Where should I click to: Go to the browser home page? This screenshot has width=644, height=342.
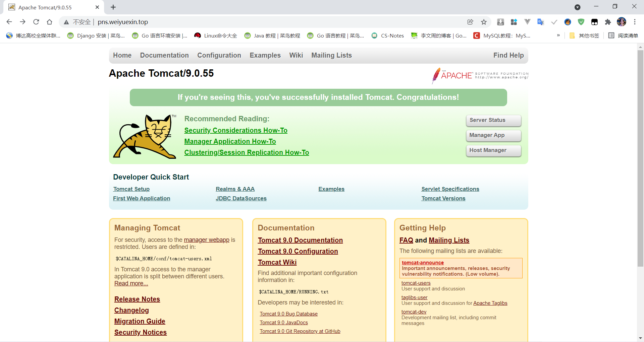49,22
